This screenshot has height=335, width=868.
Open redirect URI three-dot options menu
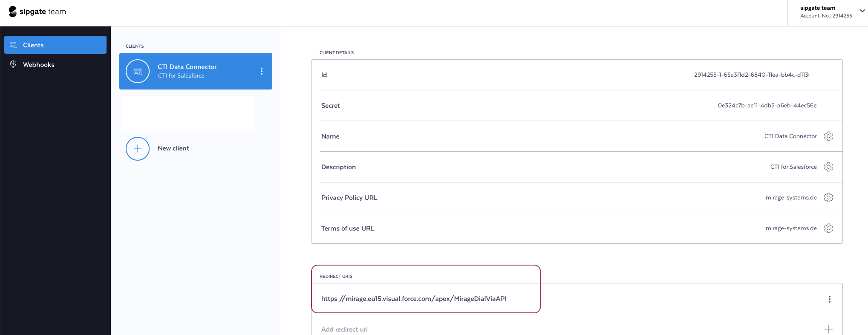[x=829, y=299]
